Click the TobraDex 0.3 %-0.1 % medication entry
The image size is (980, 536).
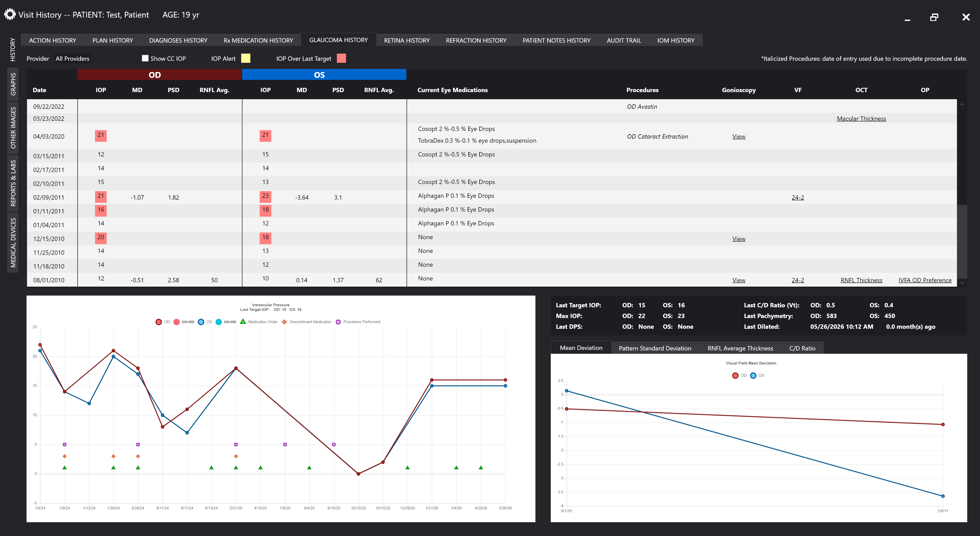pos(477,141)
